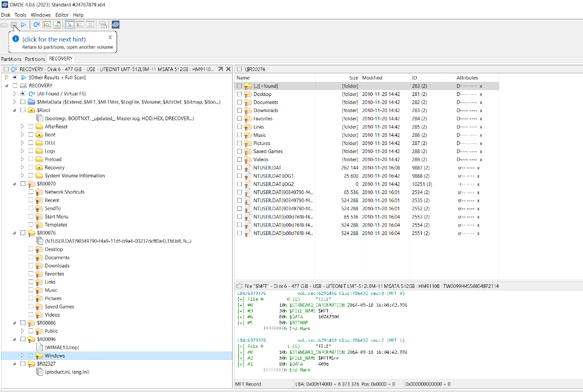Click the toolbar icon with green starburst
This screenshot has height=392, width=583.
[57, 25]
